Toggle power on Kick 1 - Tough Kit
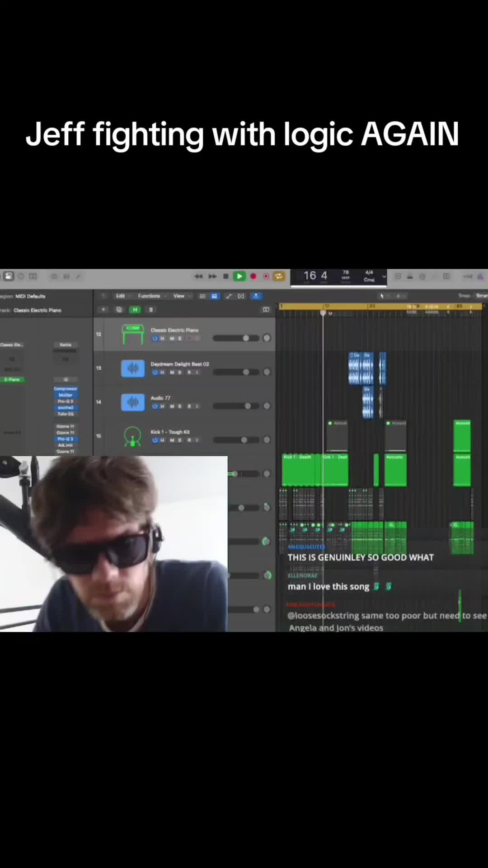This screenshot has height=868, width=488. pos(155,440)
